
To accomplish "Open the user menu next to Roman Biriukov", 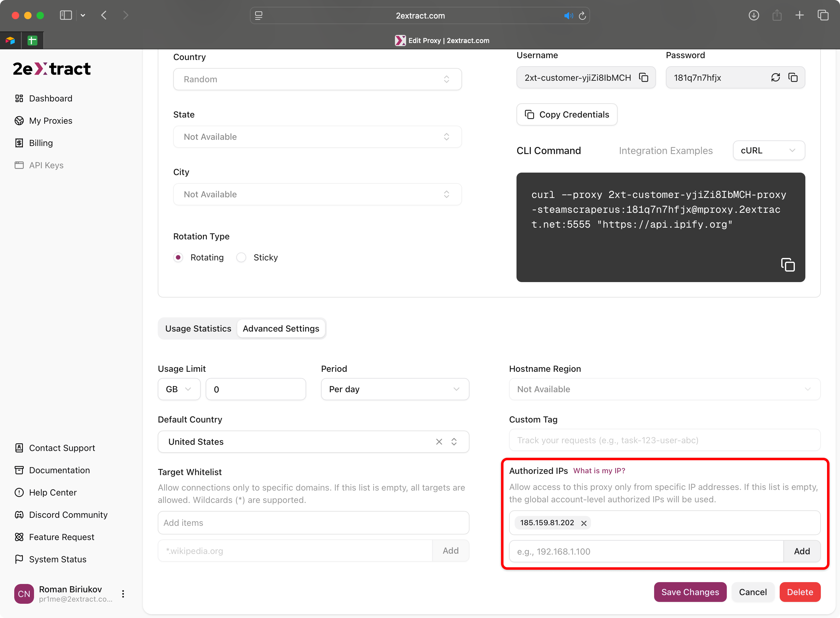I will click(123, 594).
